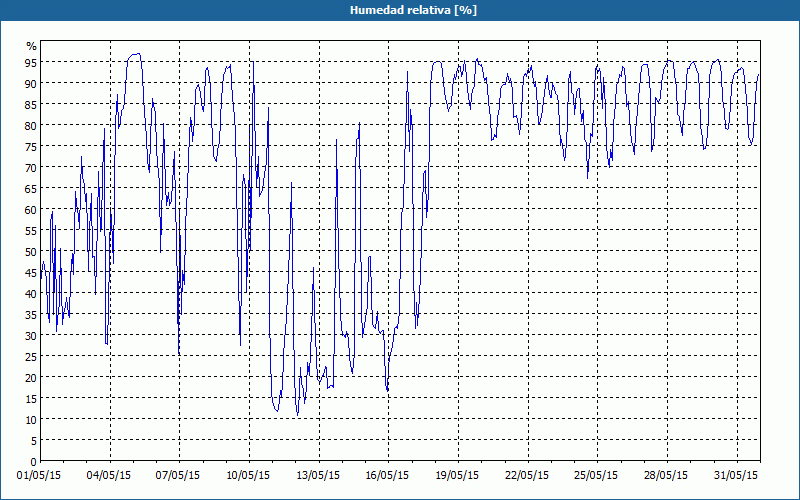The width and height of the screenshot is (800, 500).
Task: Click the 20 y-axis label
Action: [x=31, y=378]
